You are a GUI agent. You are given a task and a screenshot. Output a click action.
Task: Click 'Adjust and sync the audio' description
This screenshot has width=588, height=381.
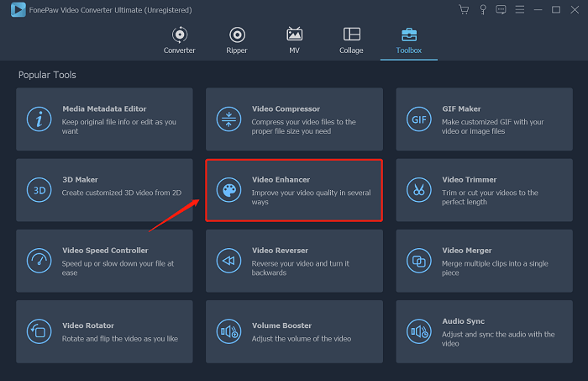(x=498, y=339)
